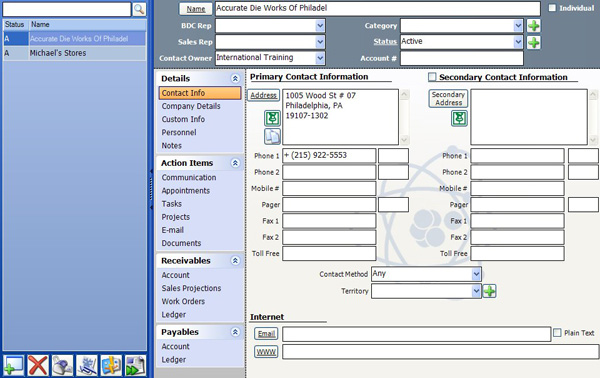Collapse the Receivables section
600x378 pixels.
pyautogui.click(x=235, y=261)
